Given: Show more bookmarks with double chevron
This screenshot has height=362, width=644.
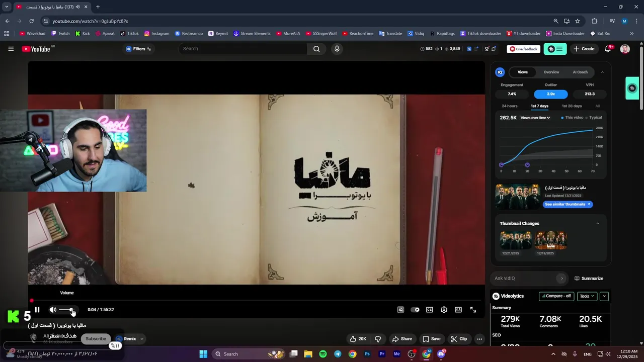Looking at the screenshot, I should [x=631, y=34].
